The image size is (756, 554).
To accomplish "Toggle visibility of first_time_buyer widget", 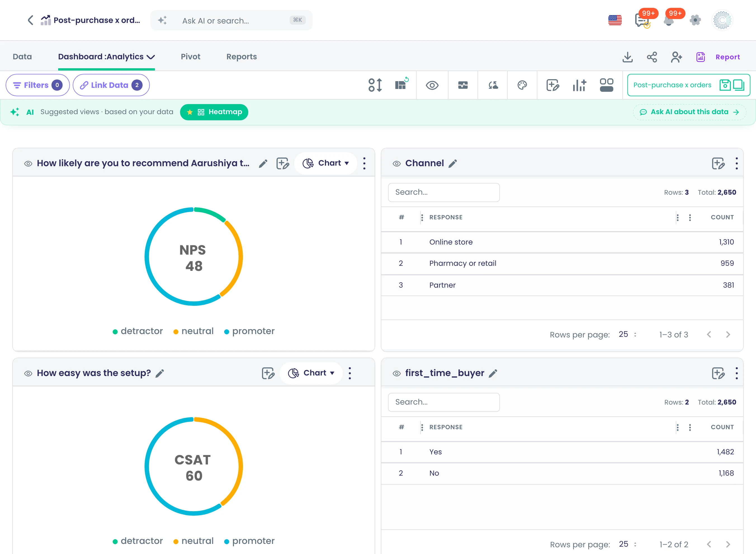I will coord(396,373).
